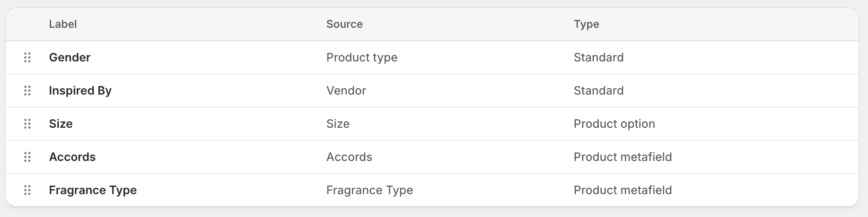
Task: Click the Source column header
Action: click(x=344, y=24)
